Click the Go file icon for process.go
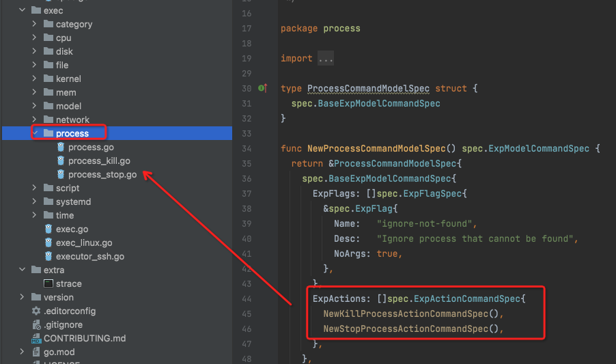Screen dimensions: 616x364 click(x=61, y=148)
